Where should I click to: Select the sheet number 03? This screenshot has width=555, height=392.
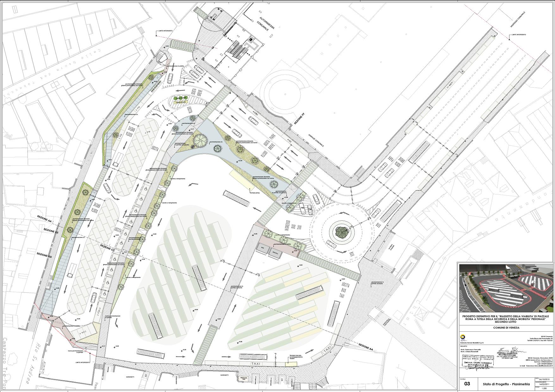467,384
